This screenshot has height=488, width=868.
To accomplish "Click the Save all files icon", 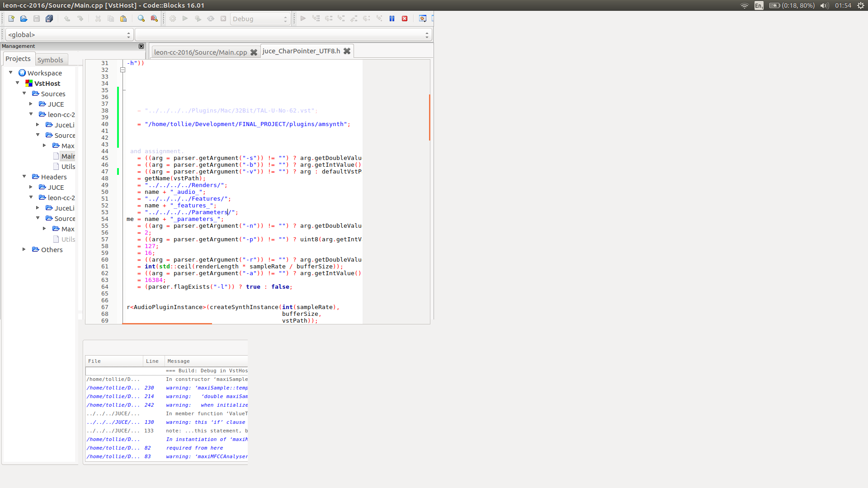I will 49,19.
